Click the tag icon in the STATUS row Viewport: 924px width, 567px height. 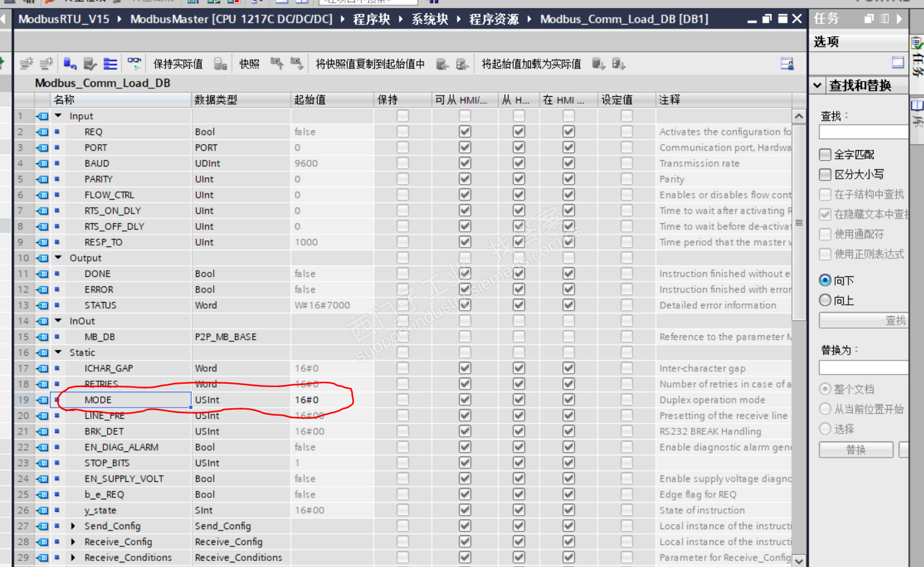pos(42,305)
